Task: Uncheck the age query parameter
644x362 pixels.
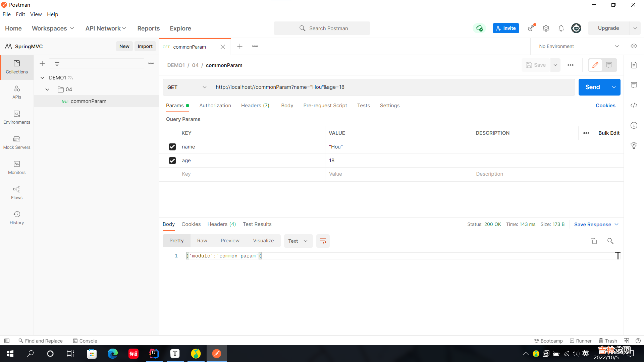Action: pos(172,161)
